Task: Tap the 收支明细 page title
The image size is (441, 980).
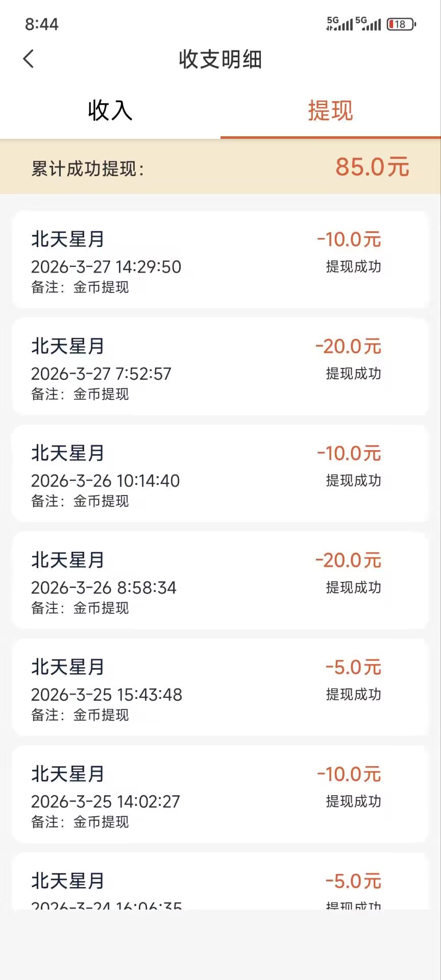Action: click(x=220, y=59)
